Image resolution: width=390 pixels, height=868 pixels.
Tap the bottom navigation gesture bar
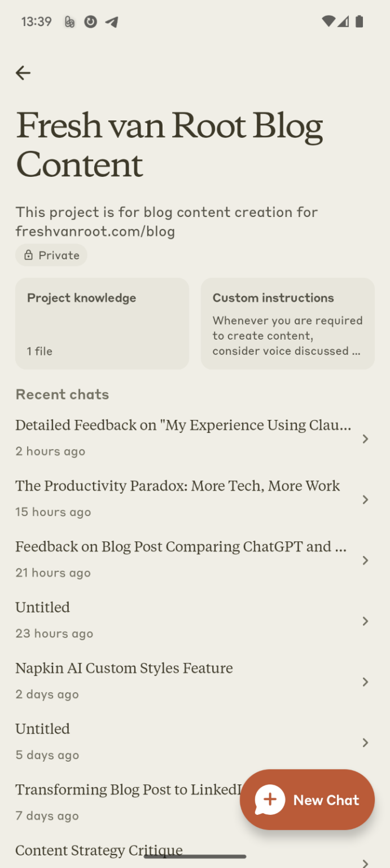coord(195,857)
